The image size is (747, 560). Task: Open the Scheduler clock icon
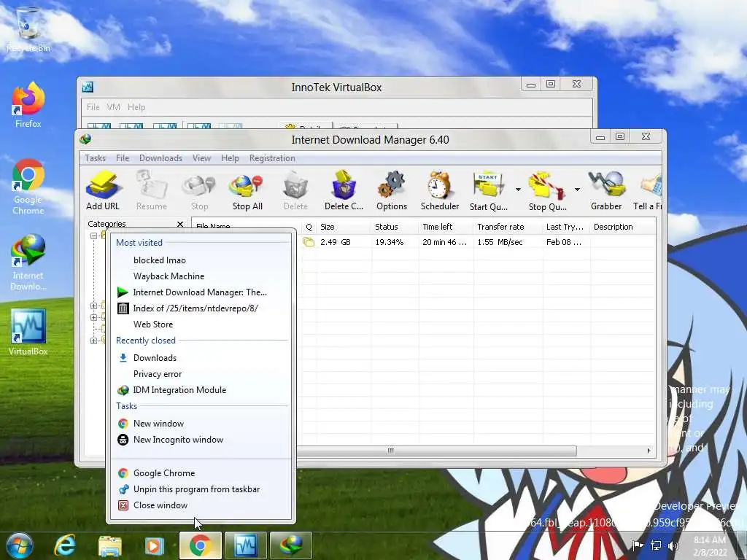[440, 192]
